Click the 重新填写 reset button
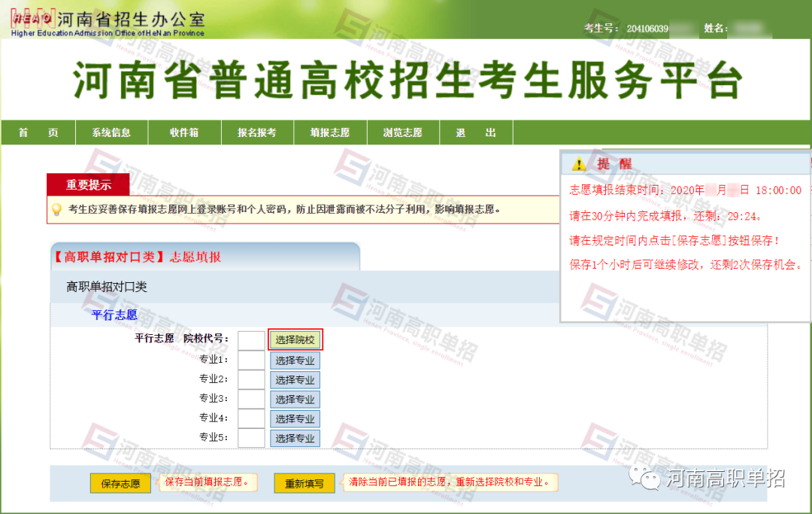 point(304,483)
